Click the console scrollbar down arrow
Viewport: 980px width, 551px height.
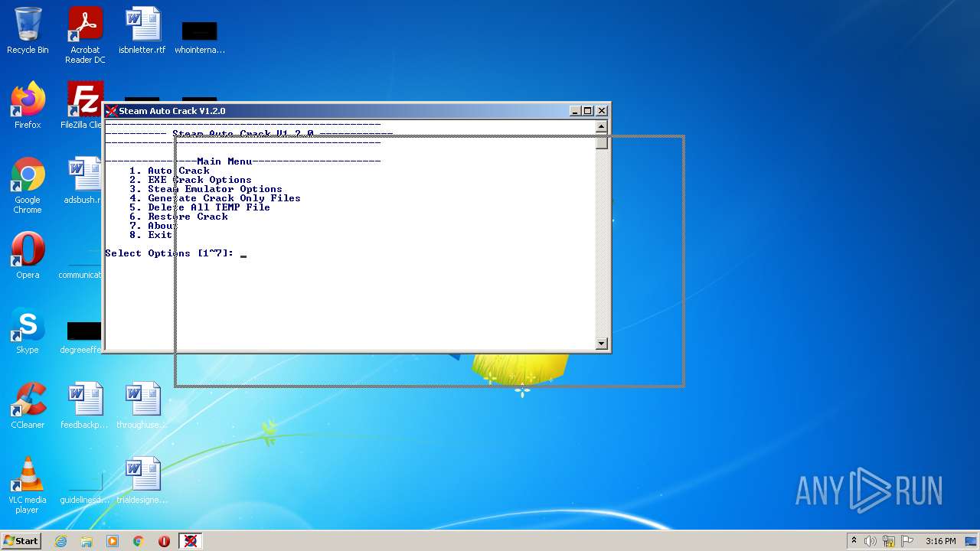pyautogui.click(x=602, y=344)
